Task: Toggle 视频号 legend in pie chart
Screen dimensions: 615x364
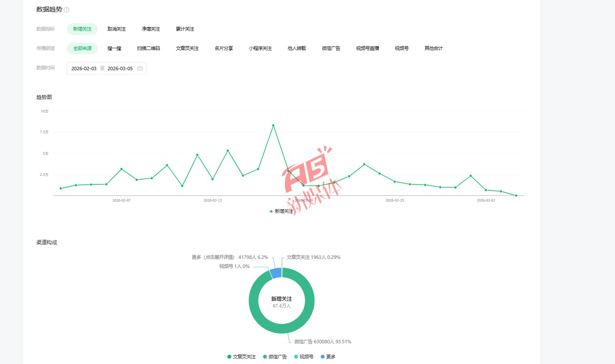Action: (x=304, y=357)
